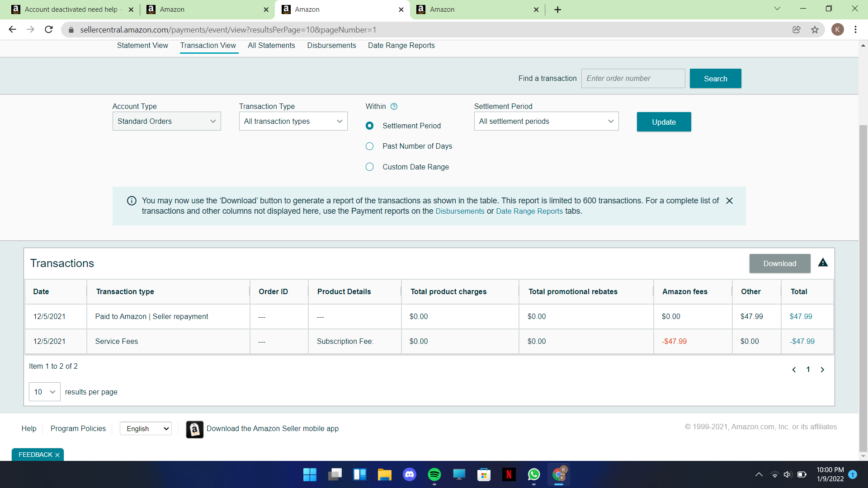Open Discord from the taskbar
The height and width of the screenshot is (488, 868).
pos(410,474)
